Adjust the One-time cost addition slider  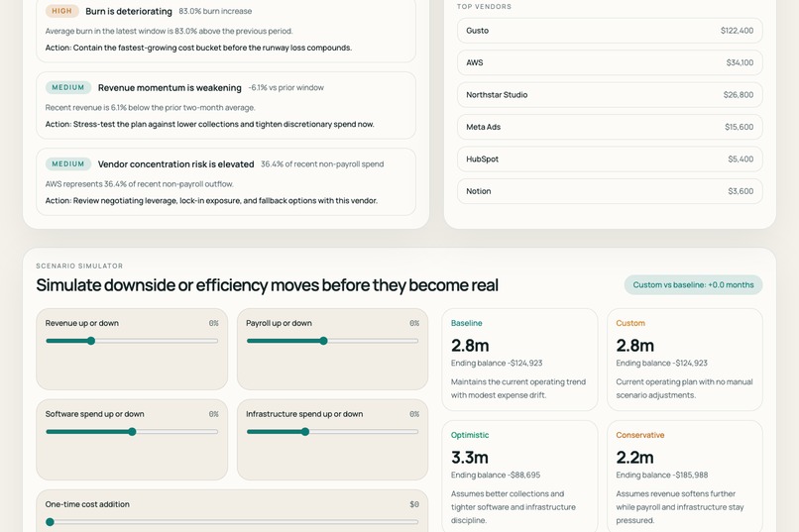pos(232,522)
